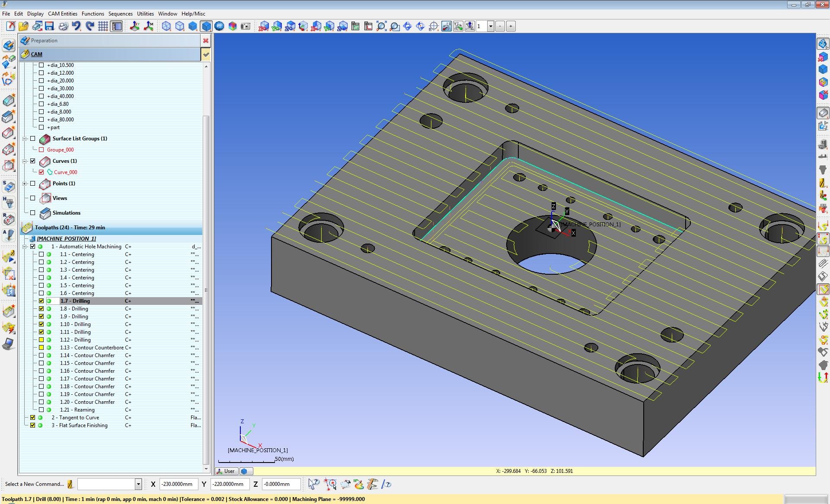Screen dimensions: 830x504
Task: Click the Undo arrow icon
Action: 77,26
